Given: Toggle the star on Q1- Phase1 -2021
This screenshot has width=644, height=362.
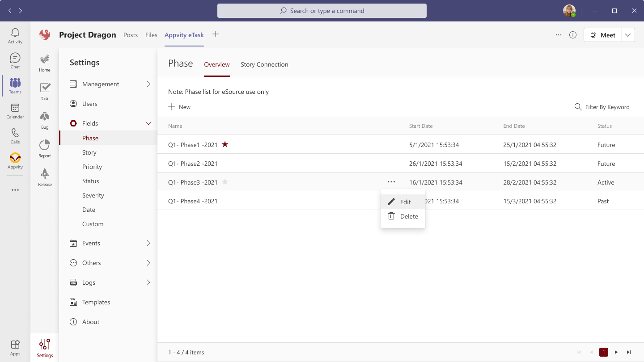Looking at the screenshot, I should click(x=225, y=144).
